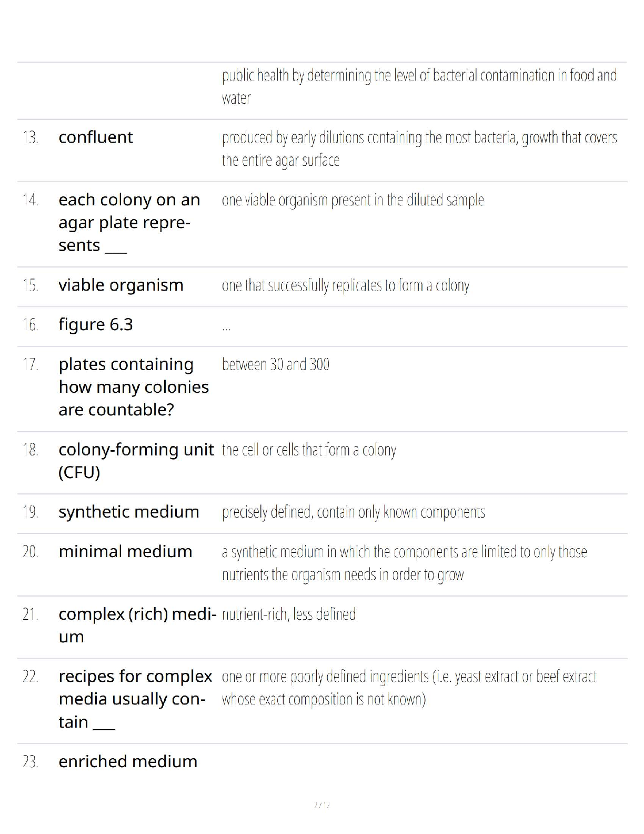This screenshot has height=834, width=644.
Task: Click the "enriched medium" term
Action: pyautogui.click(x=128, y=761)
